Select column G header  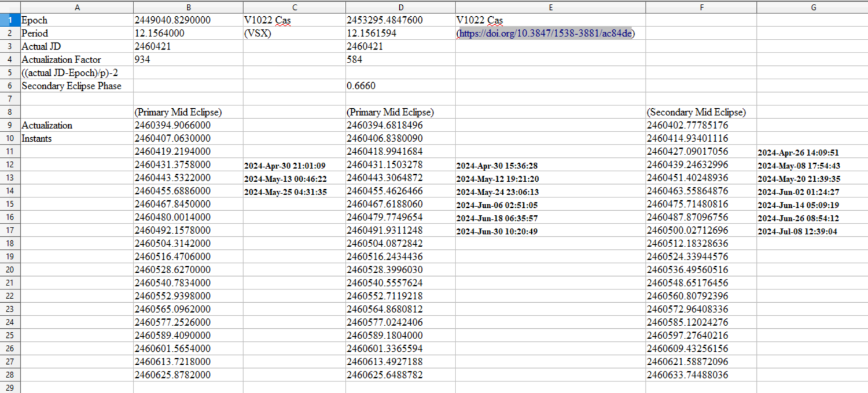click(813, 8)
